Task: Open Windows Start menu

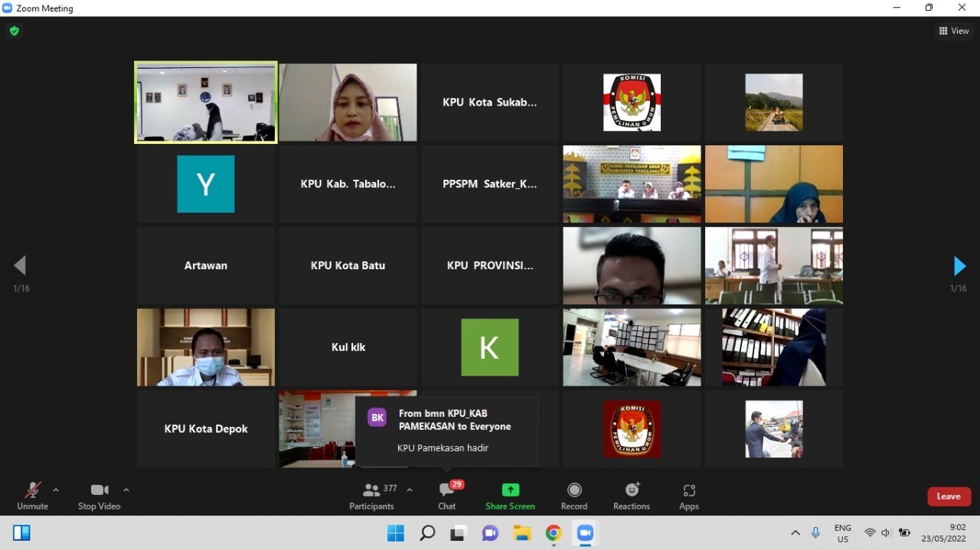Action: click(x=396, y=533)
